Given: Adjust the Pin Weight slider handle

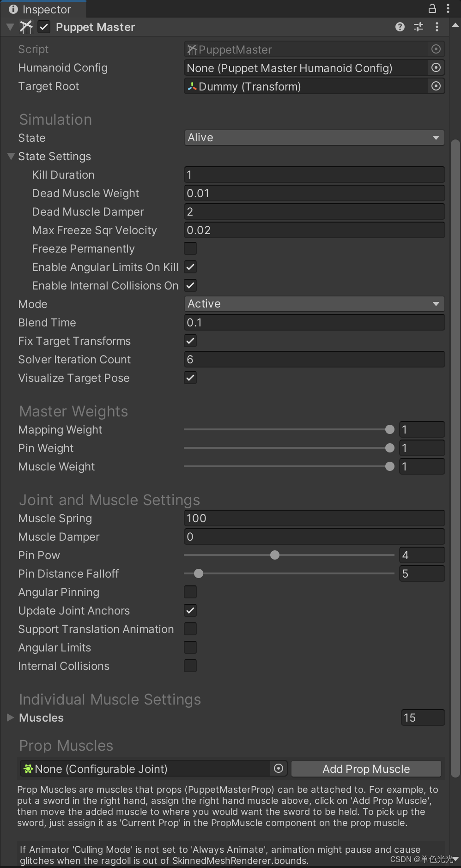Looking at the screenshot, I should [390, 448].
